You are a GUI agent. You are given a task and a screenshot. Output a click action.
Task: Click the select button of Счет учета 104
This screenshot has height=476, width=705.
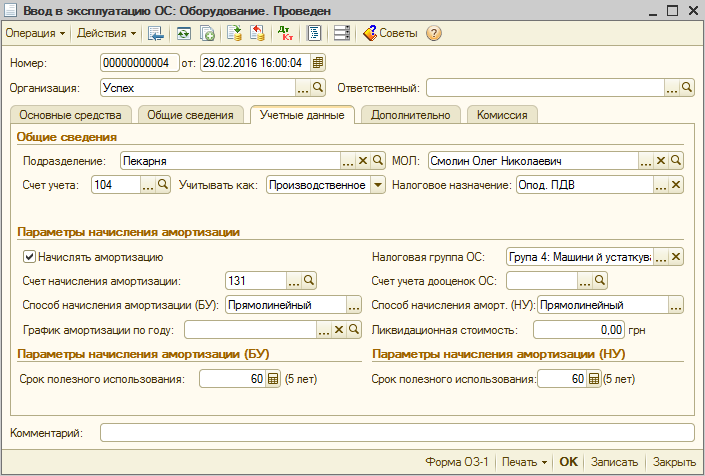pyautogui.click(x=148, y=185)
